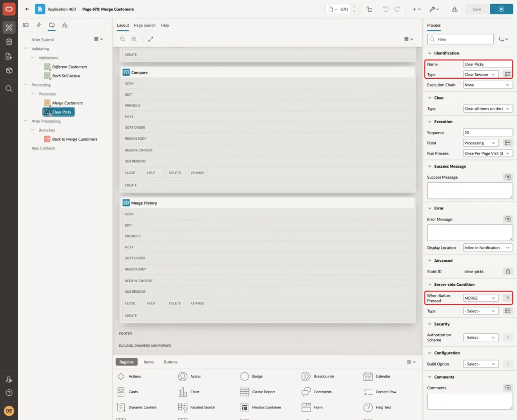Increment page number with up stepper
Viewport: 517px width, 420px height.
pos(354,7)
